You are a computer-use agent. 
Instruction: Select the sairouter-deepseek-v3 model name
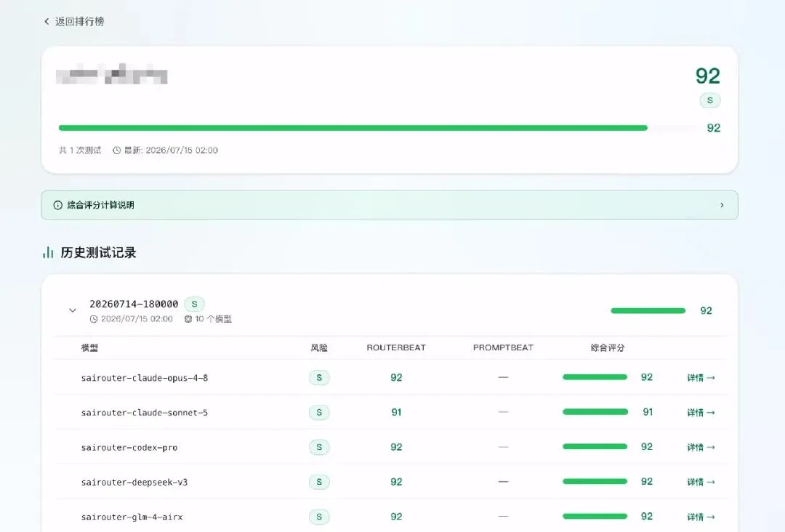134,482
